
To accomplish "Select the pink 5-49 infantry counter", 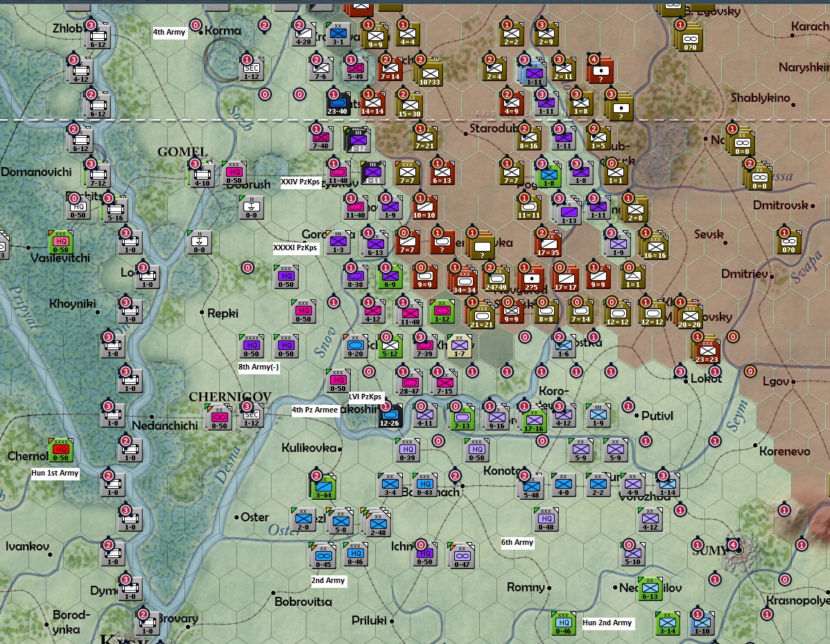I will click(355, 69).
